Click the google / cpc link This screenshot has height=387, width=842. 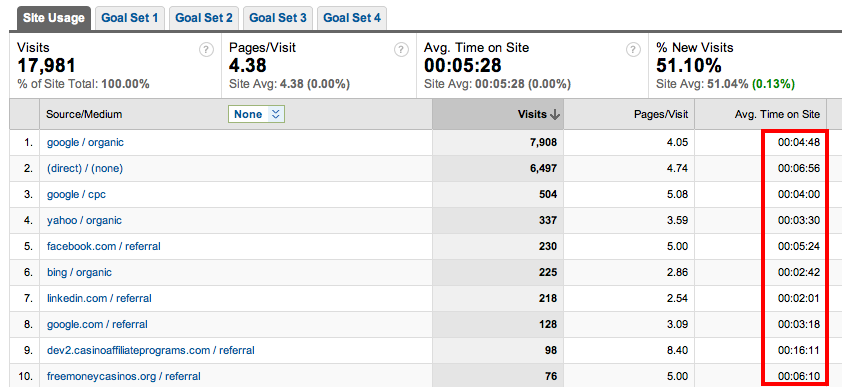tap(76, 194)
